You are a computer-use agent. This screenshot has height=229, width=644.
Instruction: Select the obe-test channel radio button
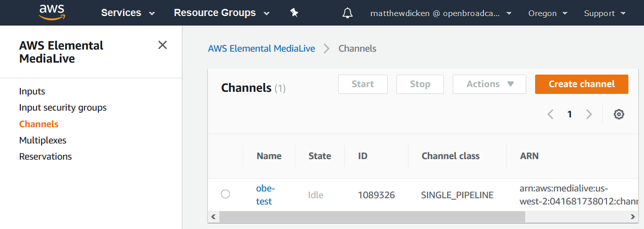click(x=225, y=194)
